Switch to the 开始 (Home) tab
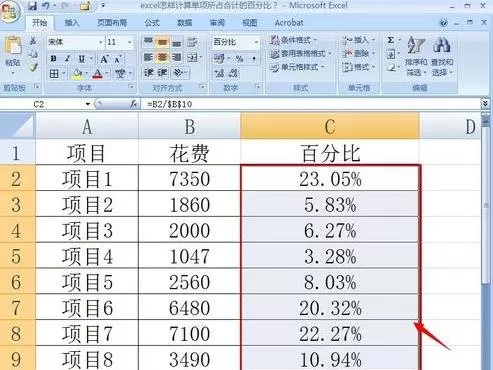This screenshot has width=493, height=370. click(x=39, y=23)
